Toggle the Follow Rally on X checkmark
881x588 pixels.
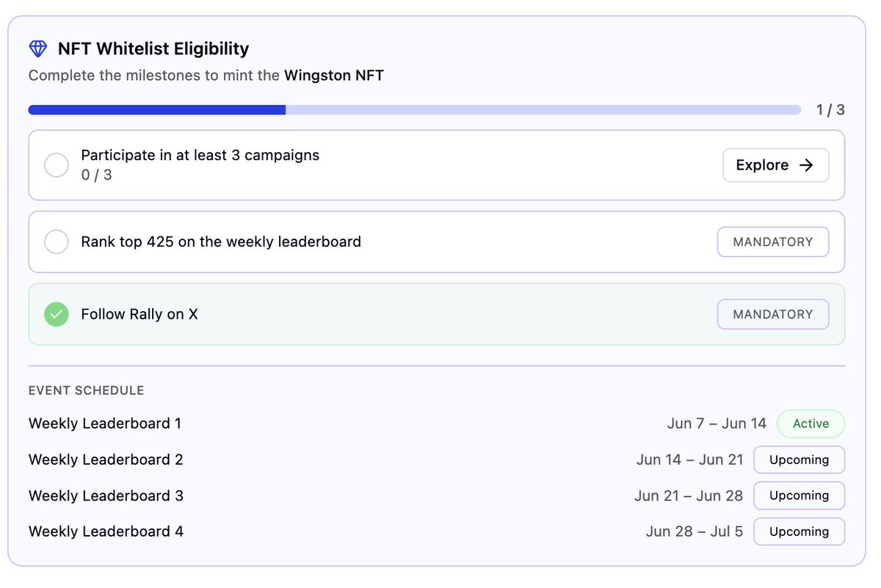click(x=57, y=314)
